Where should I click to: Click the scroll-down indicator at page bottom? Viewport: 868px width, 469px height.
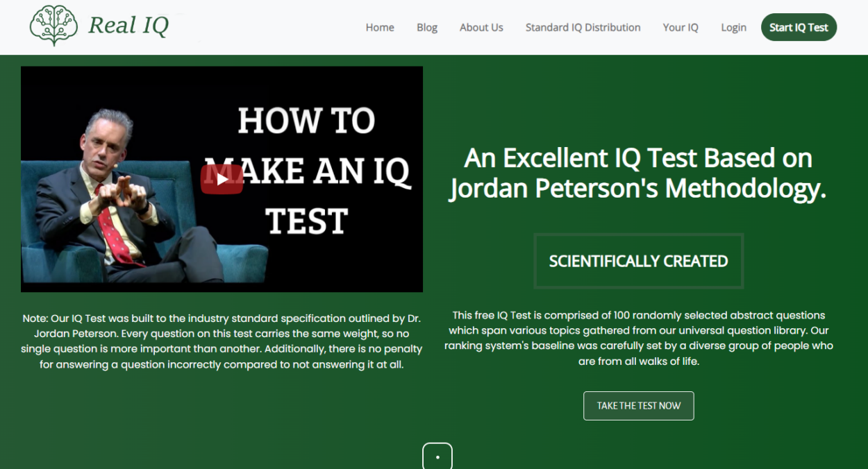pyautogui.click(x=437, y=456)
